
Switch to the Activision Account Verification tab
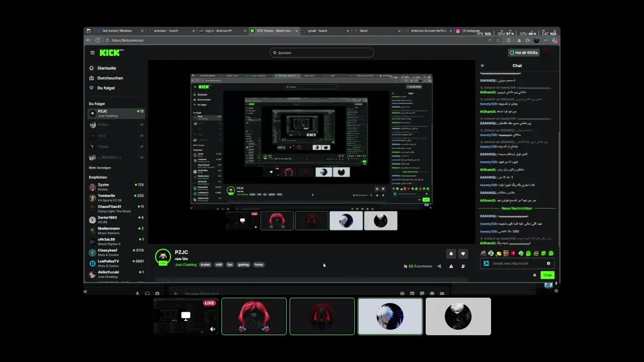pyautogui.click(x=428, y=31)
